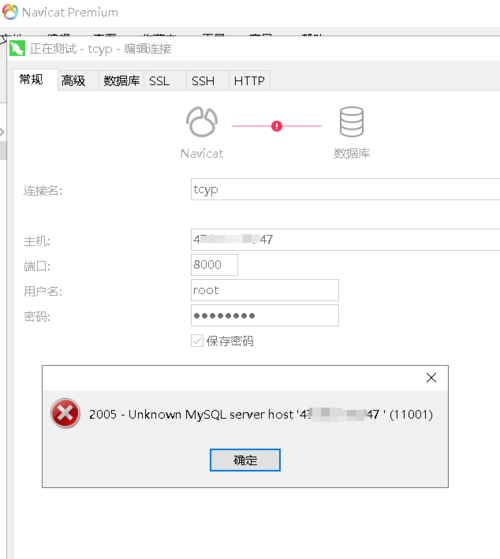Screen dimensions: 500x559
Task: Click the 主机 label
Action: [37, 241]
